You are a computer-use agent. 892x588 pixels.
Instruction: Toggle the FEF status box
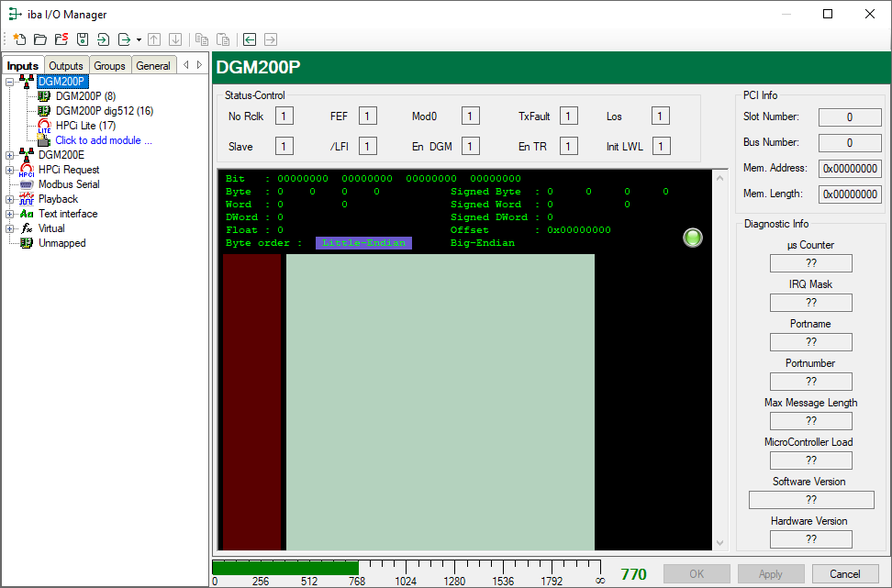point(367,116)
